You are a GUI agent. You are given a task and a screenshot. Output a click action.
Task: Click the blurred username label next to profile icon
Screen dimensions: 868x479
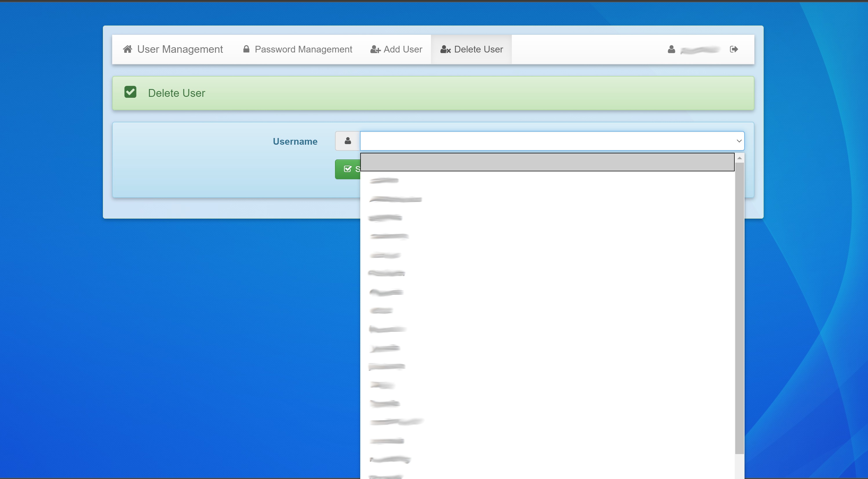(699, 50)
